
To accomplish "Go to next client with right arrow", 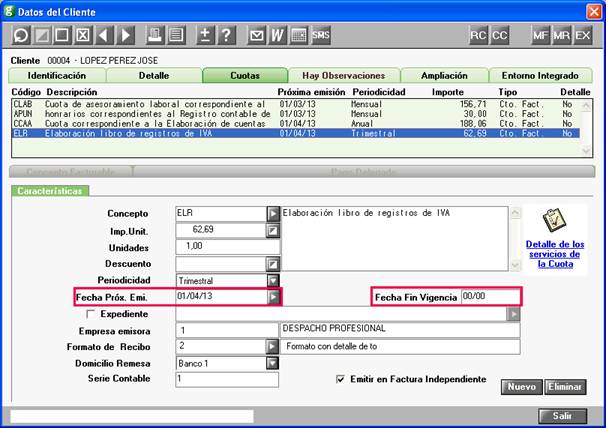I will pos(125,36).
